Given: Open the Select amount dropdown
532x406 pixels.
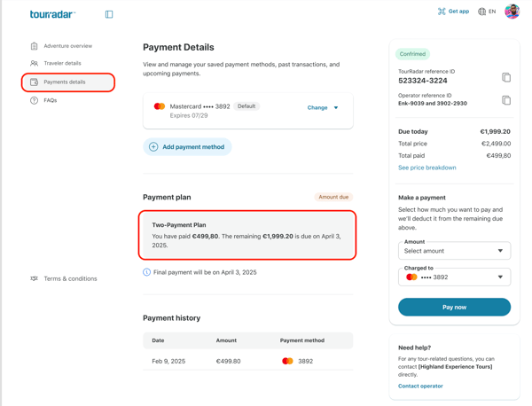Looking at the screenshot, I should 454,251.
